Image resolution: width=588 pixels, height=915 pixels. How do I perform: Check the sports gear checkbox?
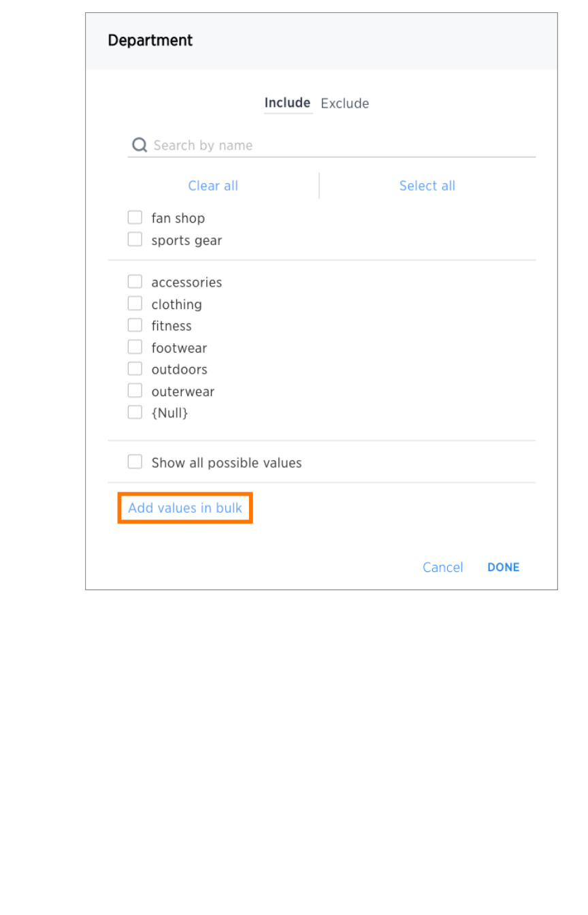135,240
